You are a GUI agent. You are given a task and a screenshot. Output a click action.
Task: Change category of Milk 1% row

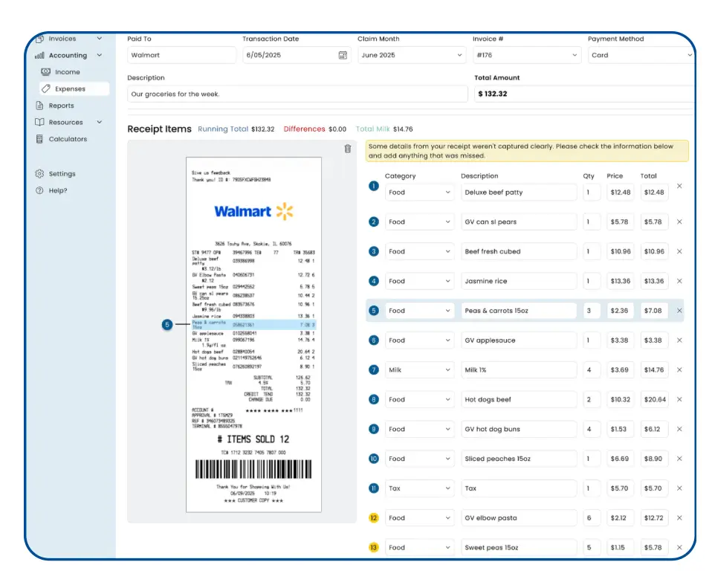tap(419, 369)
